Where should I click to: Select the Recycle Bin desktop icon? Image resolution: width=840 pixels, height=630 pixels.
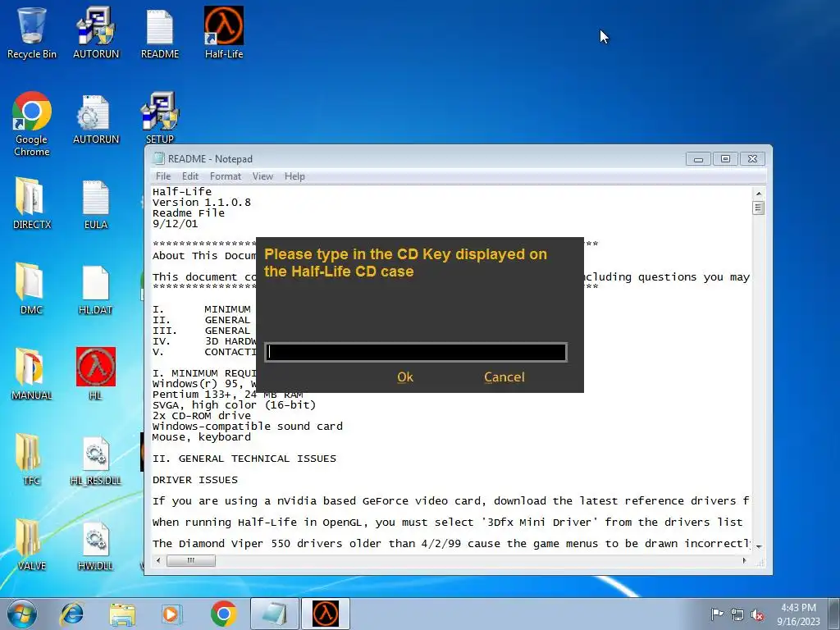tap(32, 33)
